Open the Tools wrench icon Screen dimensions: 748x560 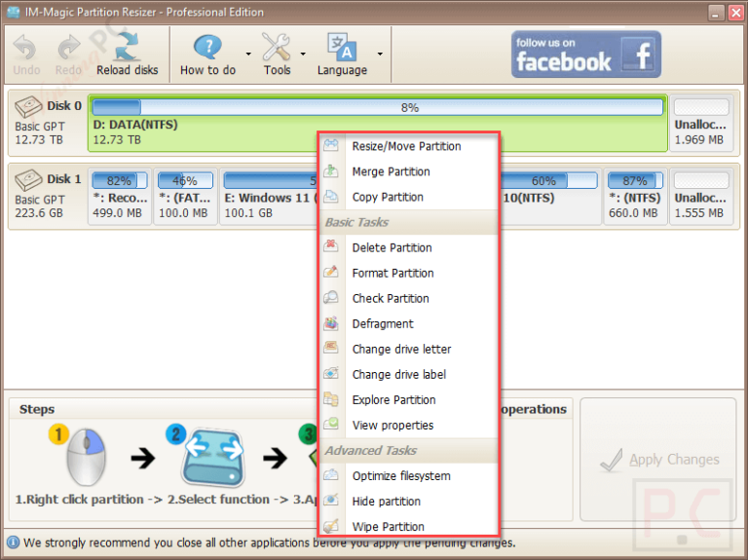(x=277, y=47)
